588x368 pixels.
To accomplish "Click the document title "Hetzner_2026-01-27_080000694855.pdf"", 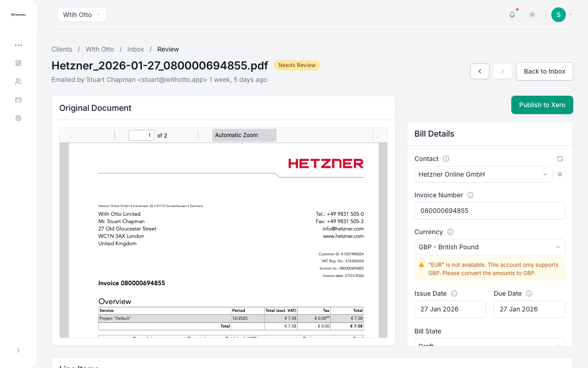I will click(160, 65).
